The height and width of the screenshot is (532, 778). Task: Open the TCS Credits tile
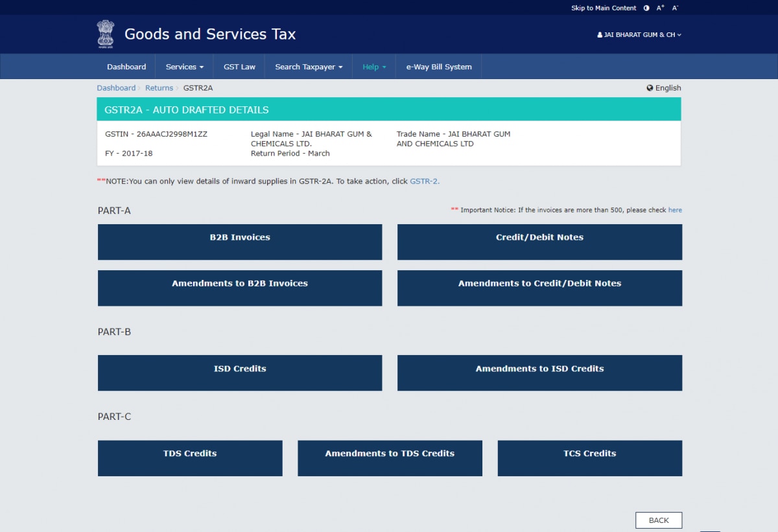coord(589,457)
